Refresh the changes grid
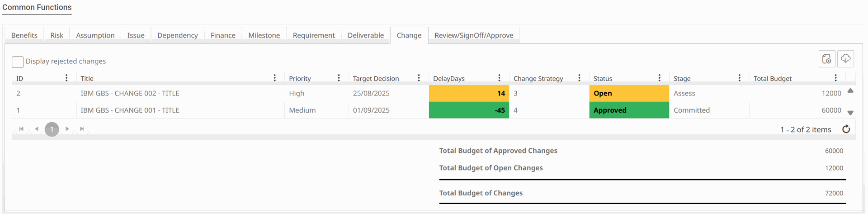The width and height of the screenshot is (868, 214). 846,129
